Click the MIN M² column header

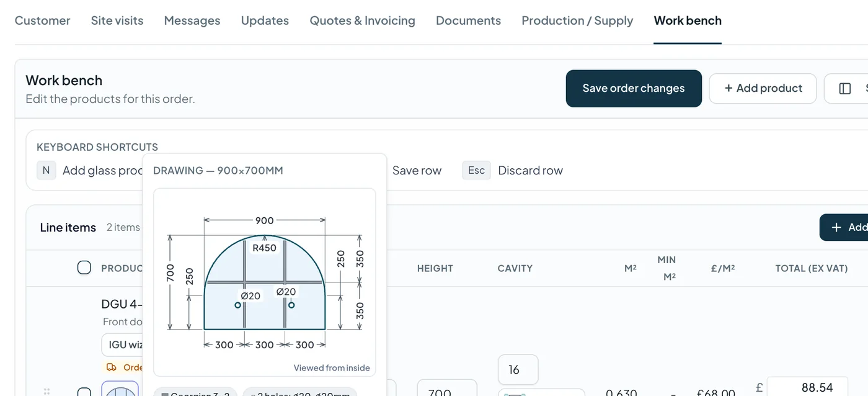[x=666, y=268]
